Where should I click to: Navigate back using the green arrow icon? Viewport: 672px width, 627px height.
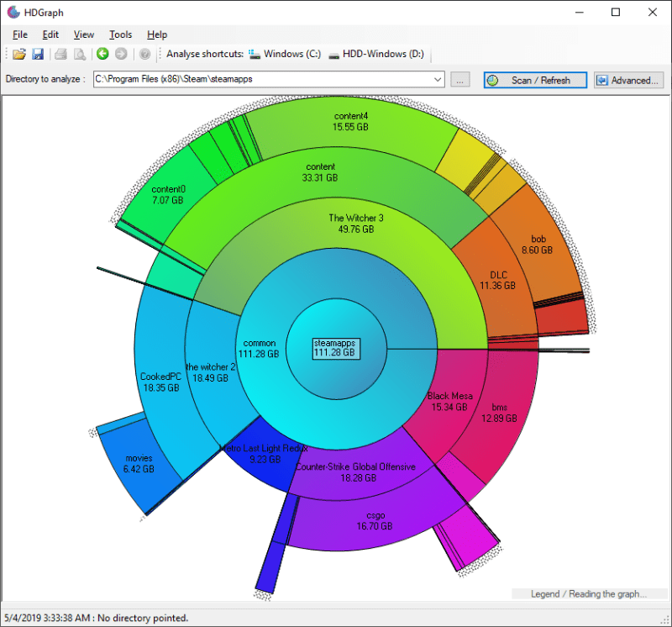click(x=102, y=54)
